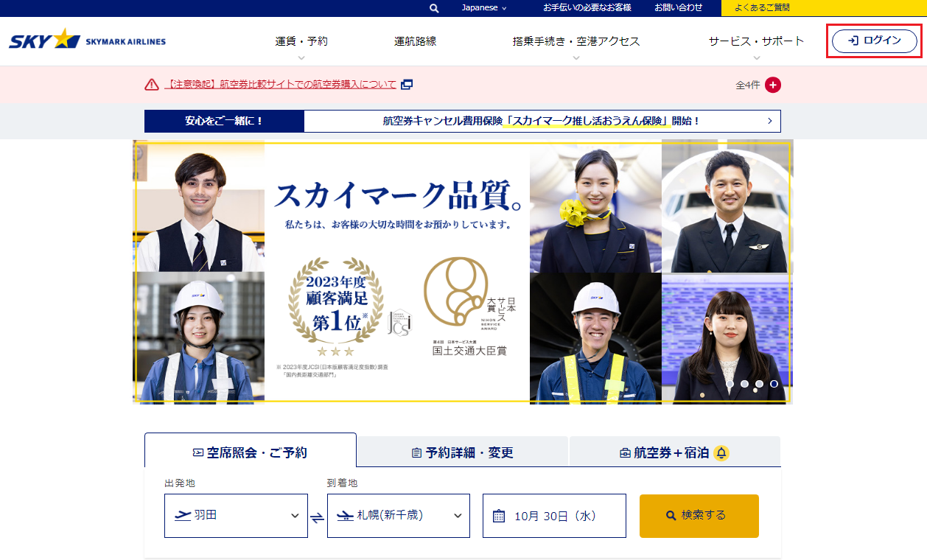
Task: Select the first carousel slide dot
Action: (x=730, y=384)
